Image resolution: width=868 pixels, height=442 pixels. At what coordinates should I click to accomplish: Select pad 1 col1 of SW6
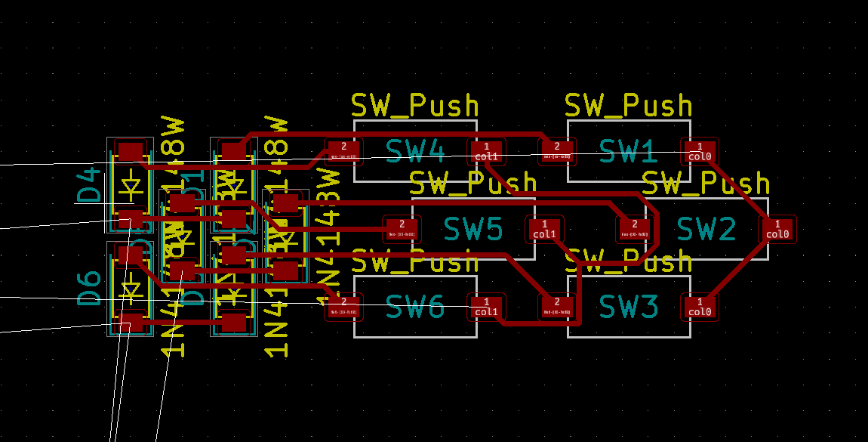pos(487,307)
